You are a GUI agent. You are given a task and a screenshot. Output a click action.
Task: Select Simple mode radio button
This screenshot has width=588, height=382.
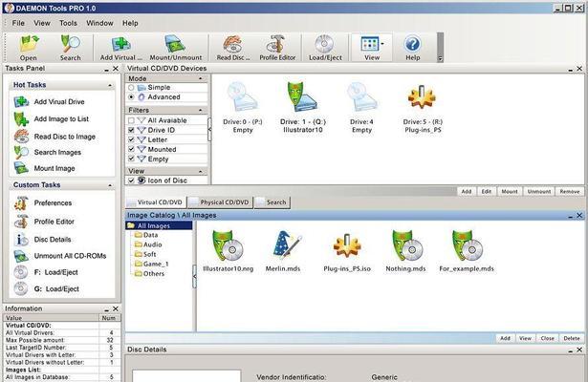click(131, 88)
